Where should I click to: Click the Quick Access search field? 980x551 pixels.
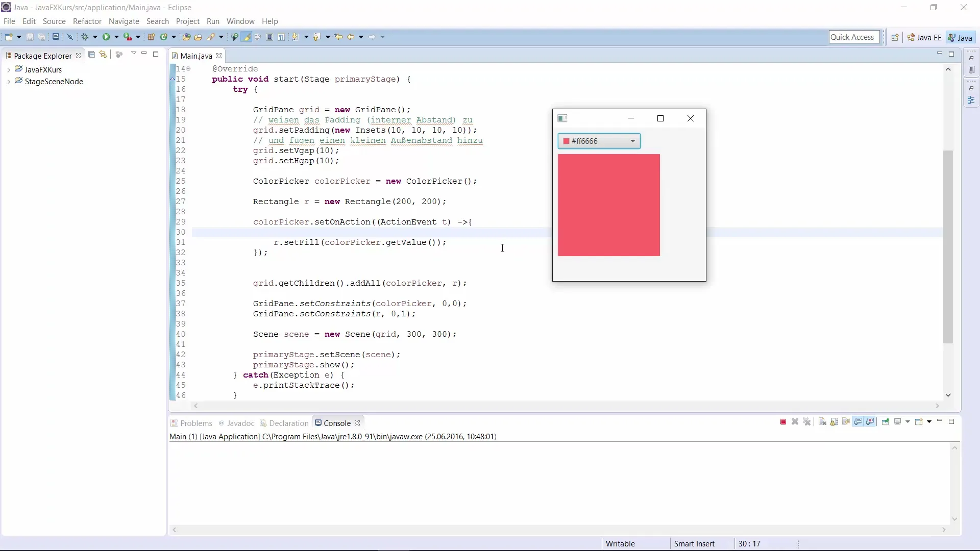coord(854,37)
